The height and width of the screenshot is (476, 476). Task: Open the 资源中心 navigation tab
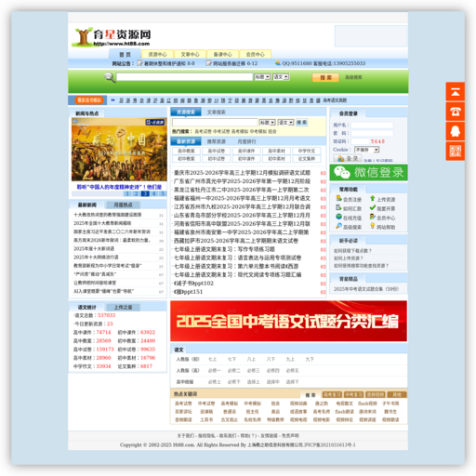[157, 54]
